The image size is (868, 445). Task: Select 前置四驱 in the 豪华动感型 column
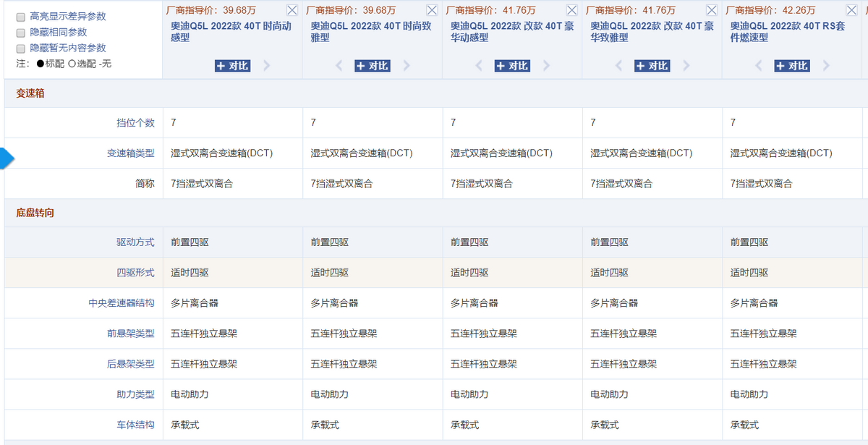click(469, 243)
